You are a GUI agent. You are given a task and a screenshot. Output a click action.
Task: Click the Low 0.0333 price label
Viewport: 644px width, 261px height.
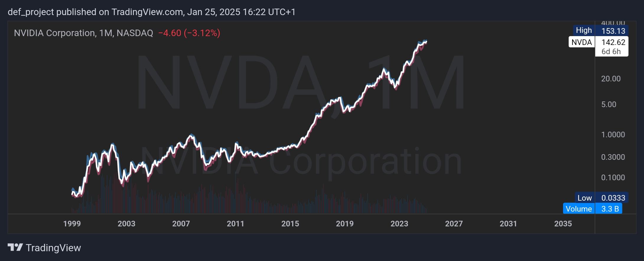click(x=601, y=198)
